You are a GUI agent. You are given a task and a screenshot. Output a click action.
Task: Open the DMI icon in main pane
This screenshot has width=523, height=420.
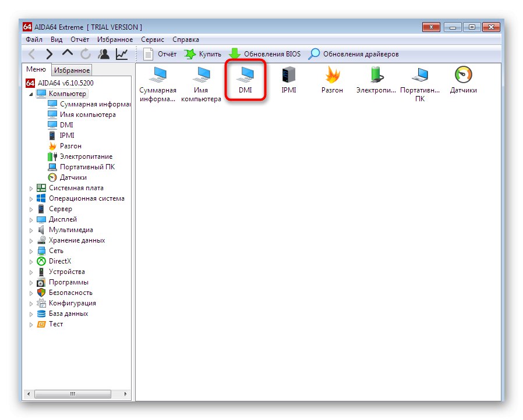[245, 80]
